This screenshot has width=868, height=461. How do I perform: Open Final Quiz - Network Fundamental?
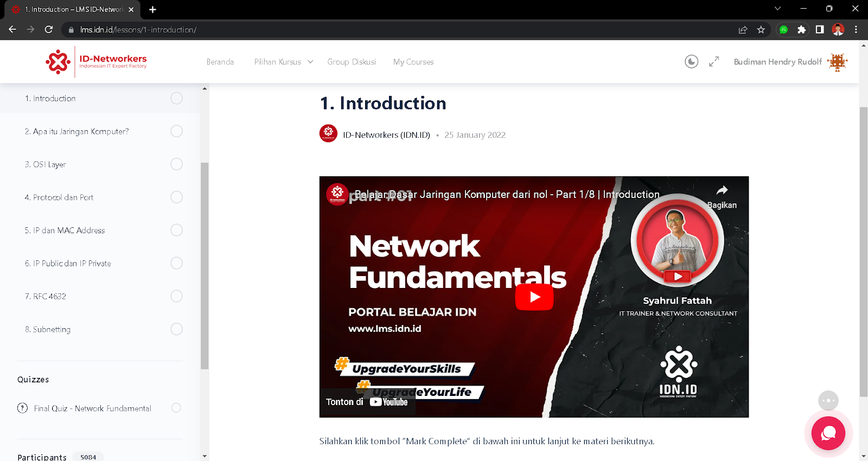pos(92,408)
